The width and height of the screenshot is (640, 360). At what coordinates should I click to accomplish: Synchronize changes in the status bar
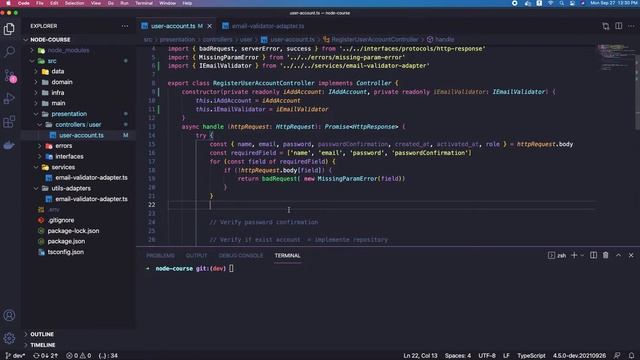click(x=45, y=356)
